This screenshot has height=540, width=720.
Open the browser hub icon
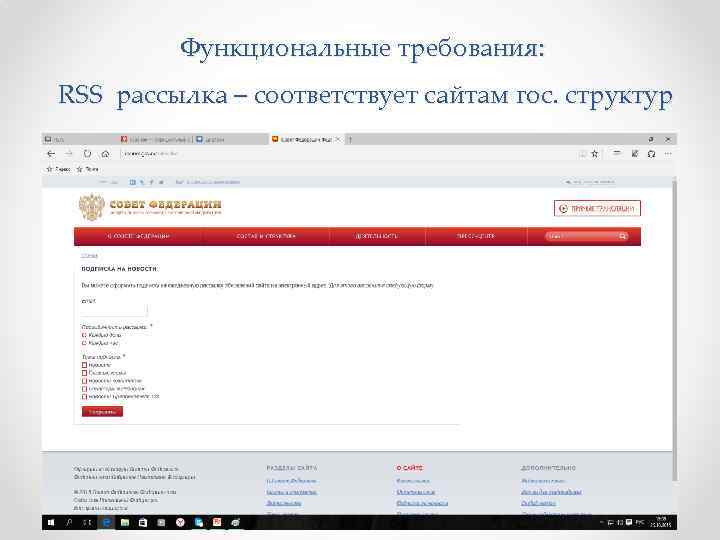(x=617, y=153)
